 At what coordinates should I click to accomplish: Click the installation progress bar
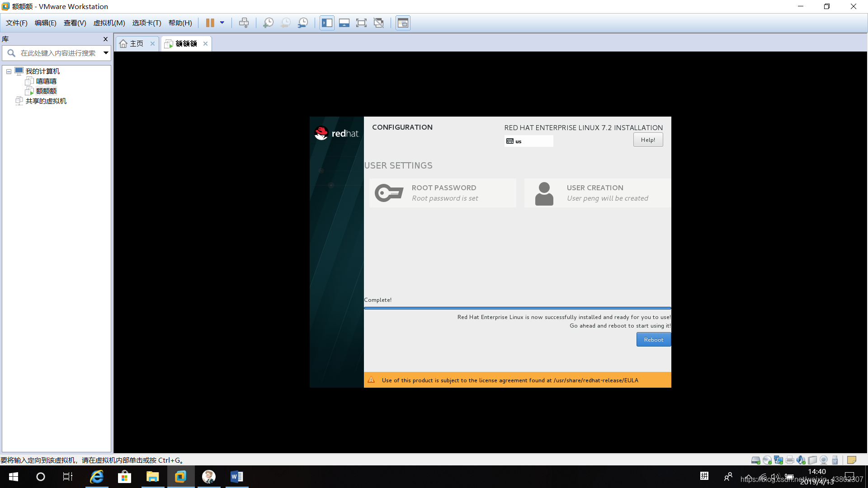tap(517, 308)
